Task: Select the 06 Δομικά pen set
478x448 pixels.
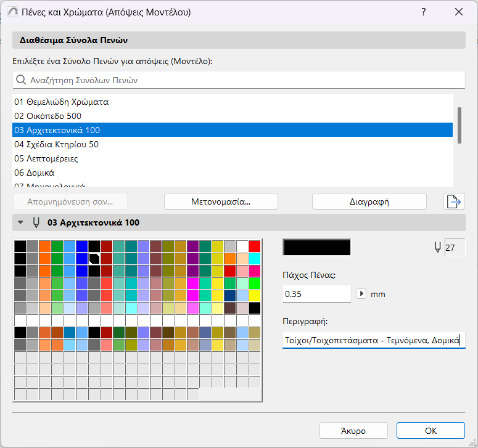Action: (x=35, y=173)
